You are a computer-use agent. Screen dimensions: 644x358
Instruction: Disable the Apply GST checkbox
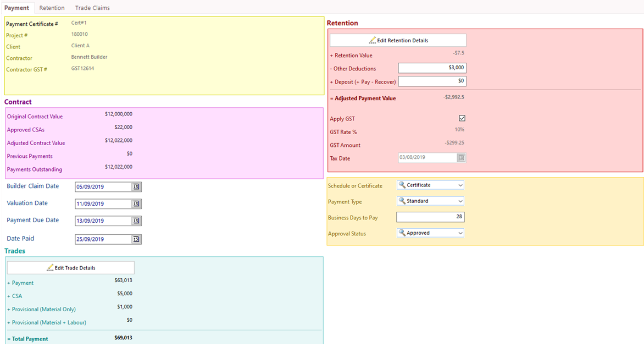pos(462,118)
